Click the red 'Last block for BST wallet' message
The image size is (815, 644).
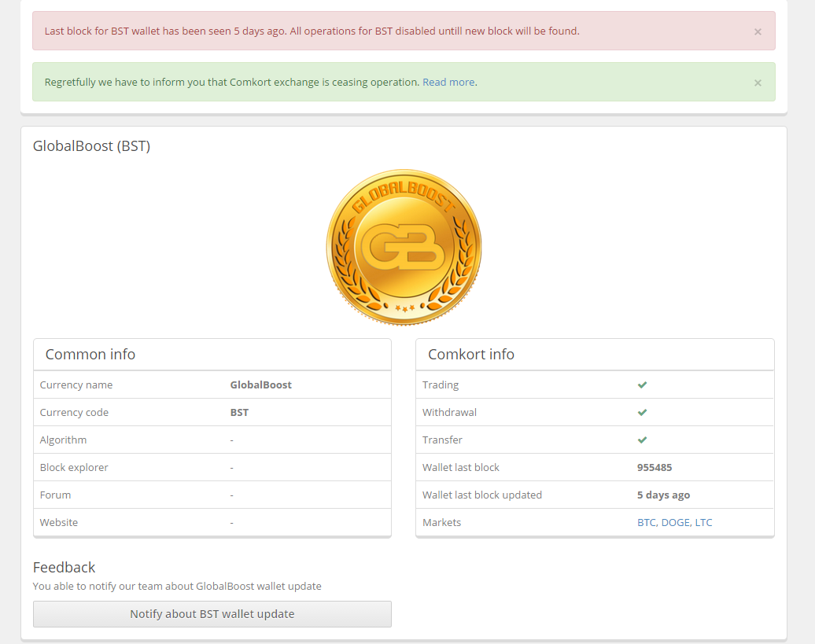pos(312,31)
